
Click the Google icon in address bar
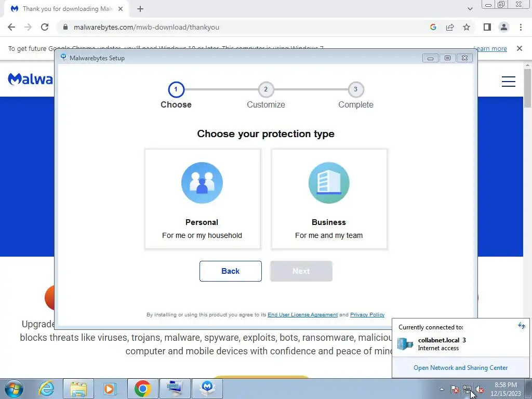coord(433,27)
